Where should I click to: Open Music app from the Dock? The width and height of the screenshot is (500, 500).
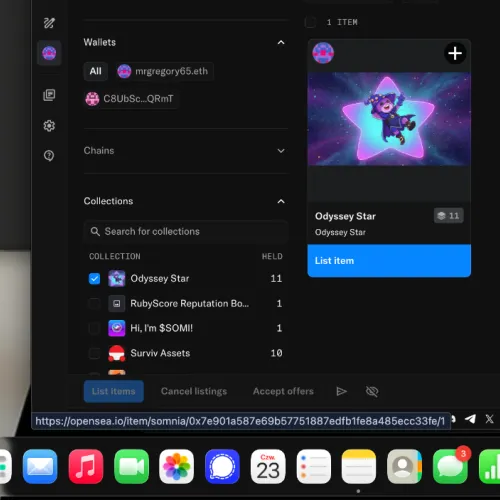coord(86,466)
